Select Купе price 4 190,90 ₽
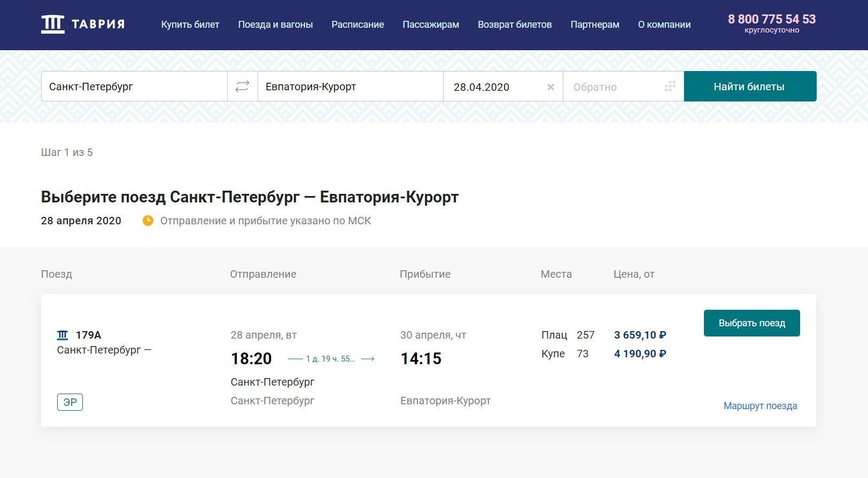Screen dimensions: 868x478 (x=640, y=354)
